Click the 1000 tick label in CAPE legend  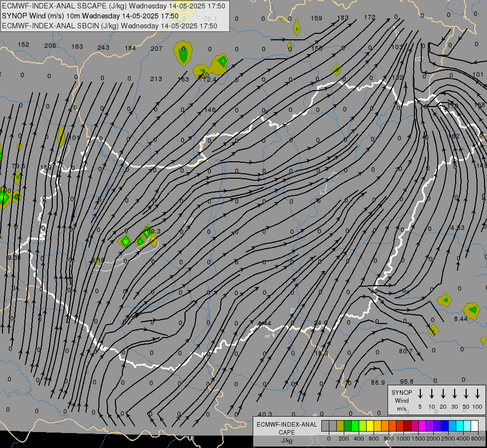403,439
